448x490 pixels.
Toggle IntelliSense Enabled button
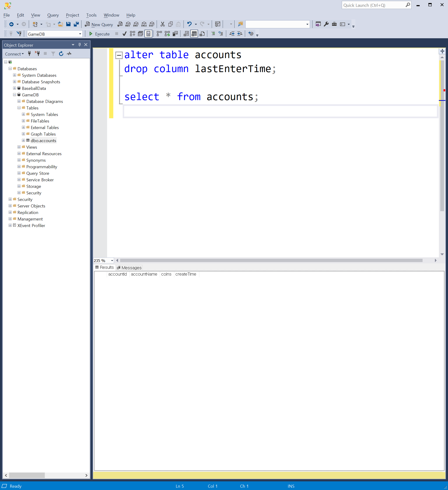pyautogui.click(x=148, y=34)
